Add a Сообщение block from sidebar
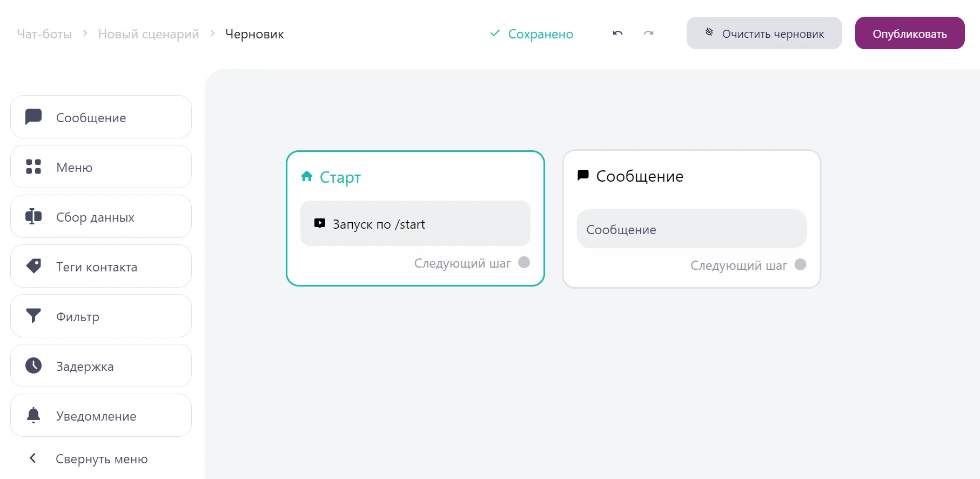The width and height of the screenshot is (980, 479). pos(101,117)
